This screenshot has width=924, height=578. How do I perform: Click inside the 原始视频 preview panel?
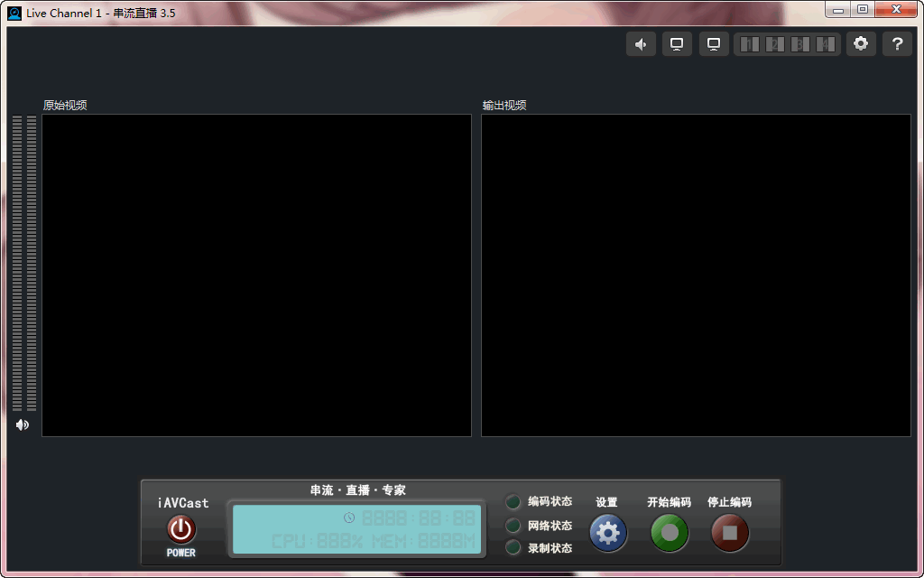click(x=256, y=275)
